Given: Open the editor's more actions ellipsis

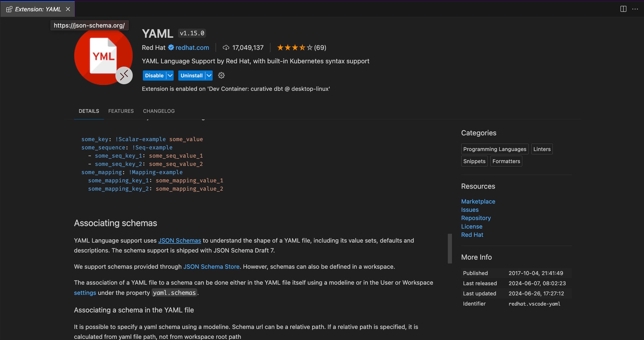Looking at the screenshot, I should click(x=635, y=9).
